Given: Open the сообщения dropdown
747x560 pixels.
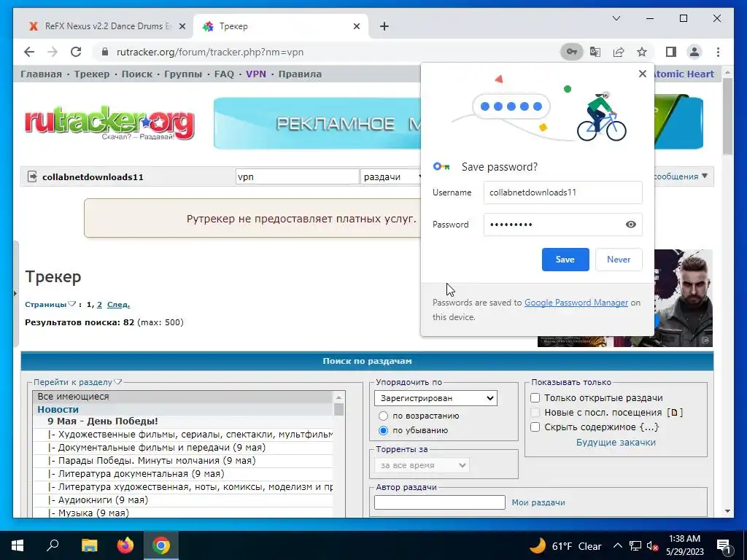Looking at the screenshot, I should pyautogui.click(x=681, y=176).
